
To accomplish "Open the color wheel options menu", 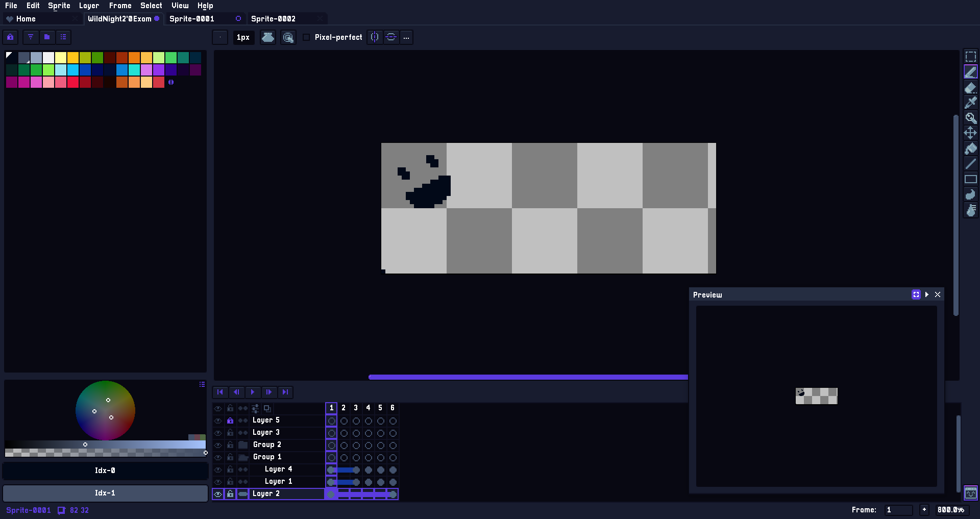I will point(202,384).
